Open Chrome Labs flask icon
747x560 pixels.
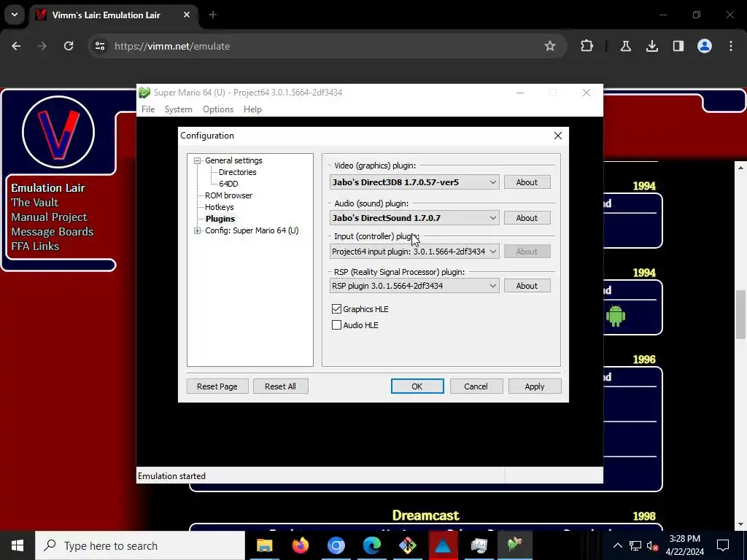625,46
